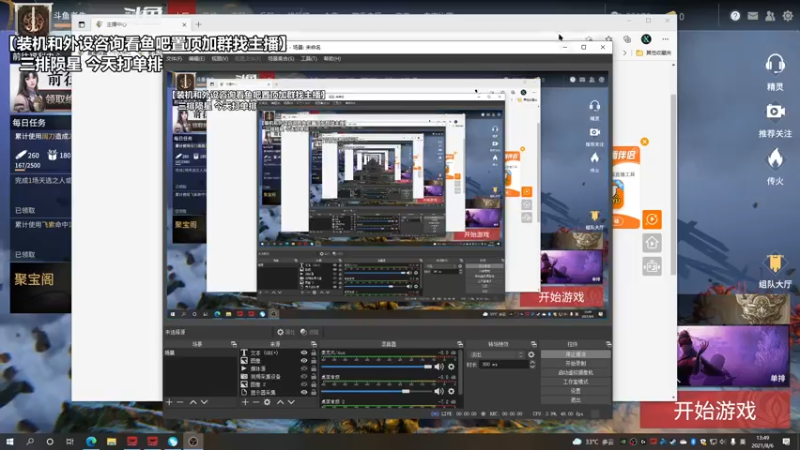This screenshot has height=450, width=800.
Task: Open the 视图(V) menu in OBS
Action: click(219, 59)
